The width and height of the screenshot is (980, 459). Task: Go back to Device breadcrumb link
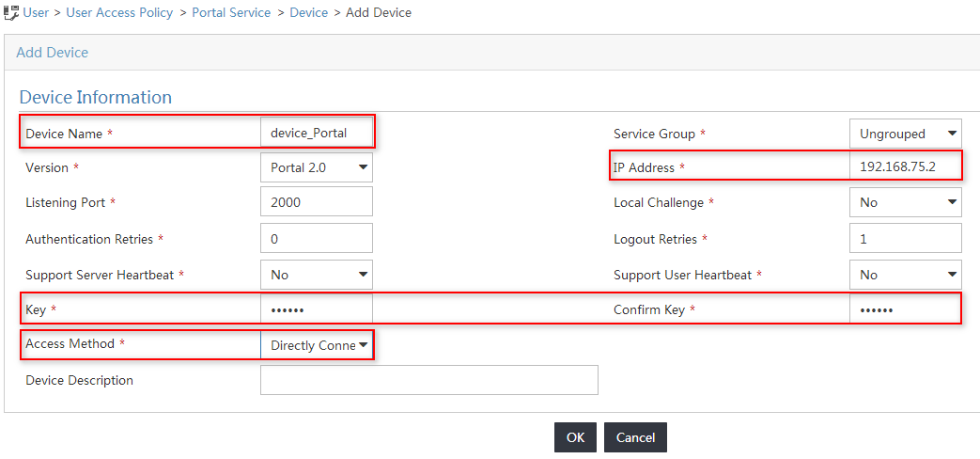(x=309, y=12)
